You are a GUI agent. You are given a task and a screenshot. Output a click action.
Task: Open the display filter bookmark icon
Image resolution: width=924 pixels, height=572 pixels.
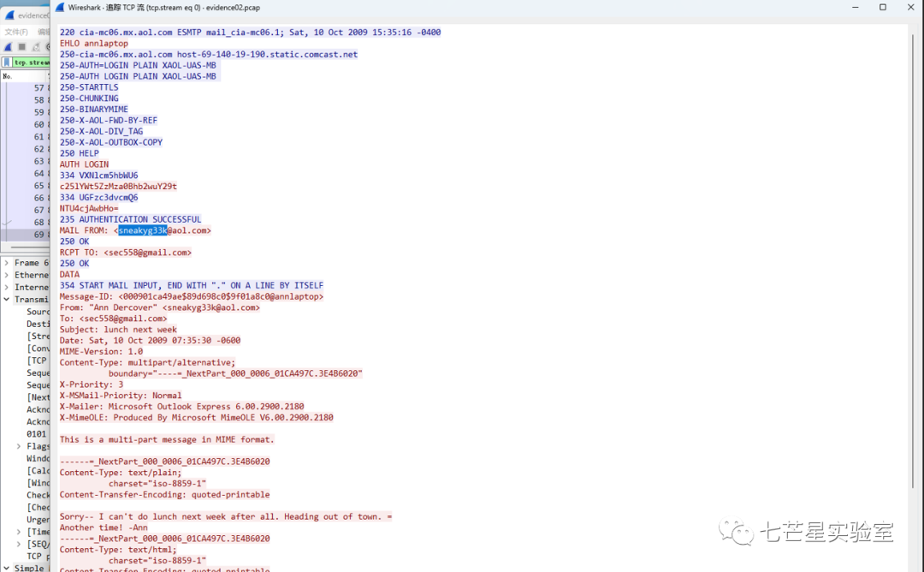pyautogui.click(x=7, y=62)
